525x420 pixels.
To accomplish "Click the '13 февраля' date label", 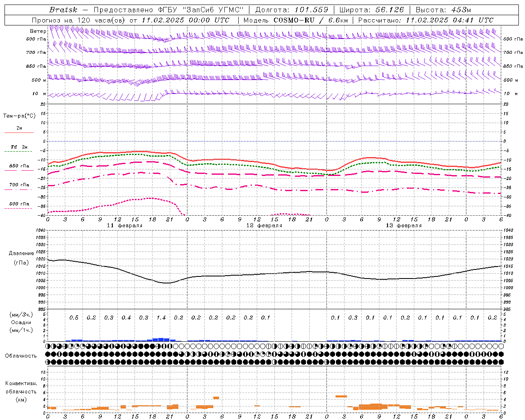I will [x=404, y=226].
